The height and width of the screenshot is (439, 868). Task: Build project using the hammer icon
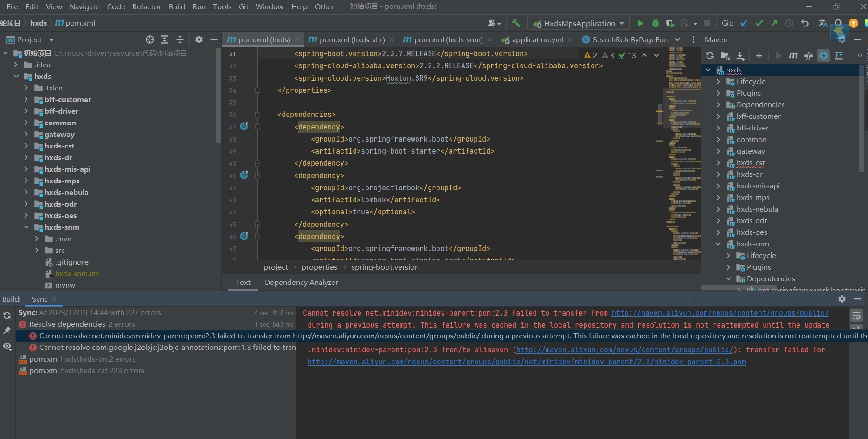pos(516,23)
